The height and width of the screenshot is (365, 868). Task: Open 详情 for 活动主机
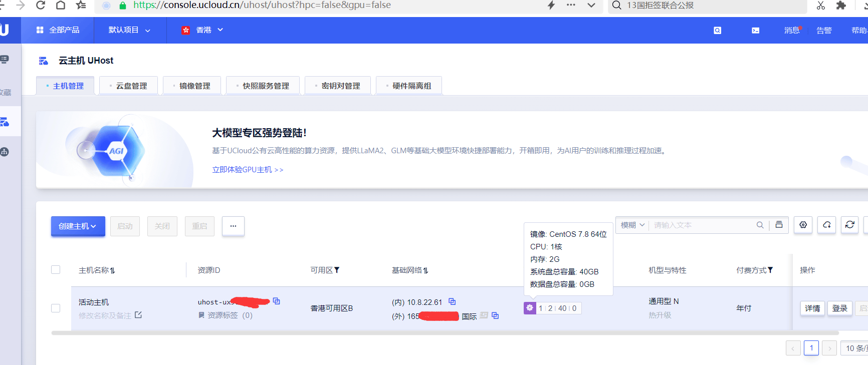[812, 308]
